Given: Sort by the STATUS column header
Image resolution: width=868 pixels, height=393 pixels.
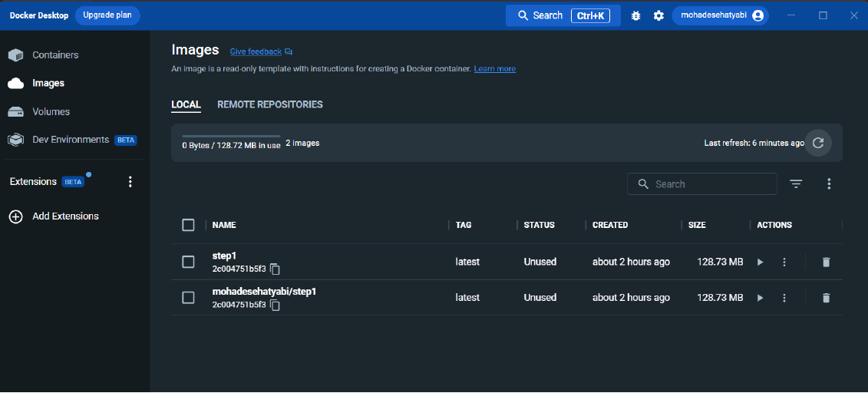Looking at the screenshot, I should pyautogui.click(x=540, y=225).
